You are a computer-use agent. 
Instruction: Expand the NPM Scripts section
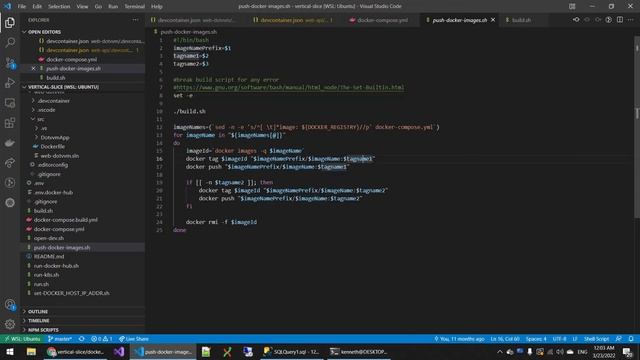click(x=83, y=330)
